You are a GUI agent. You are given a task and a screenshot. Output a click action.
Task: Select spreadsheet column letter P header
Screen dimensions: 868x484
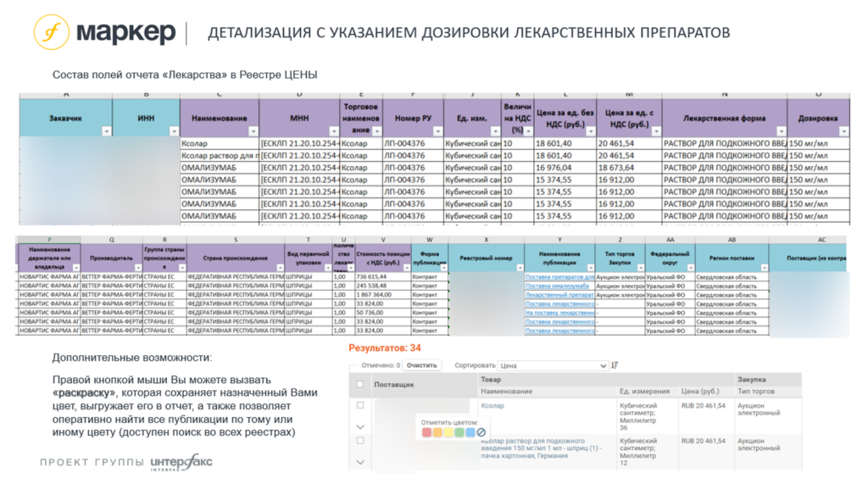pos(48,240)
